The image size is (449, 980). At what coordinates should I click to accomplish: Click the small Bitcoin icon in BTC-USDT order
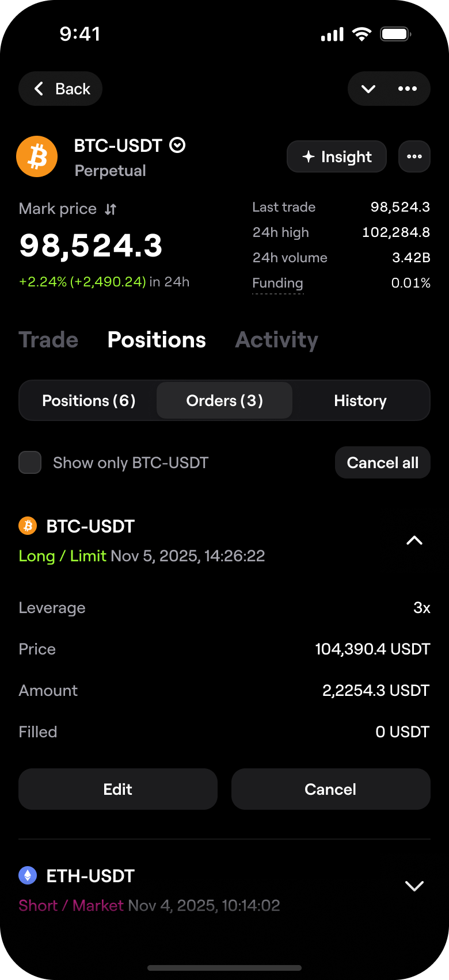28,526
